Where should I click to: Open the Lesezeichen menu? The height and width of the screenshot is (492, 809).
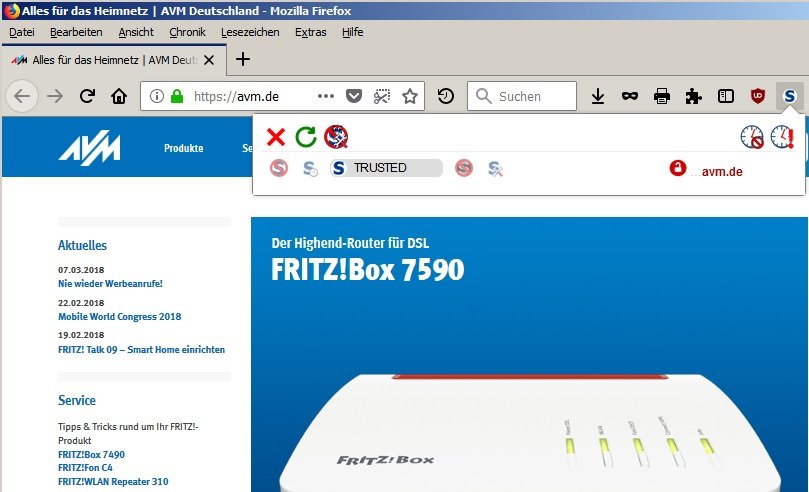coord(250,32)
